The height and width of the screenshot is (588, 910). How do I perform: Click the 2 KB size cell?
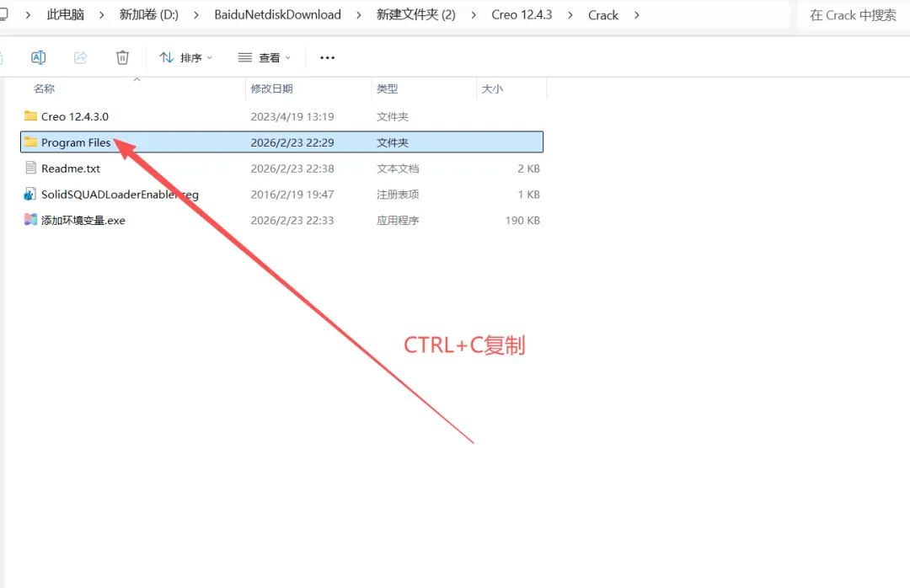[x=528, y=169]
